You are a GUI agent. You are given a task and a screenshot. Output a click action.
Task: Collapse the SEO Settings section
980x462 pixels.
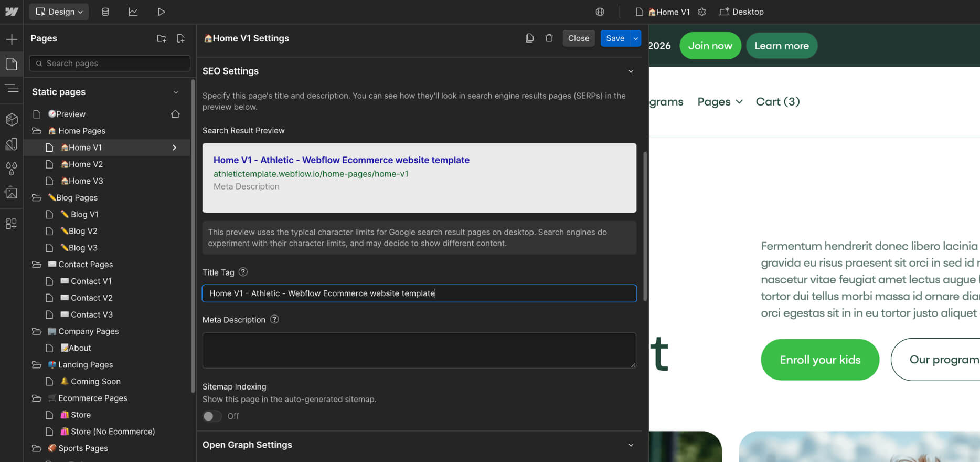(631, 71)
